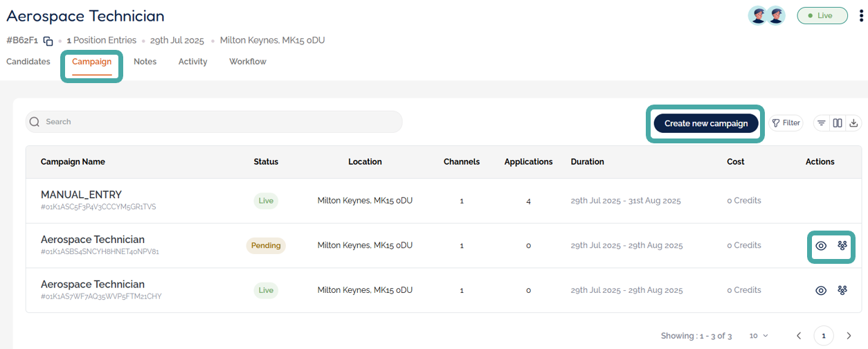Switch to the Candidates tab

[x=28, y=62]
